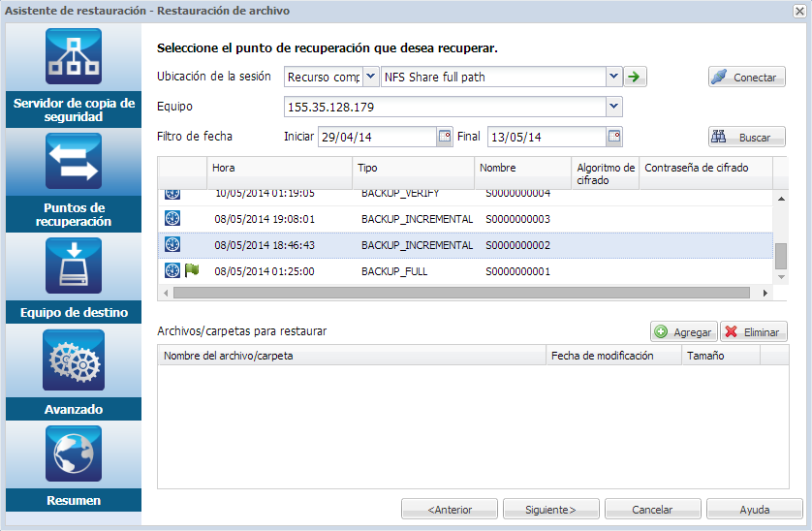Open the Final date calendar picker
The width and height of the screenshot is (812, 531).
[614, 137]
